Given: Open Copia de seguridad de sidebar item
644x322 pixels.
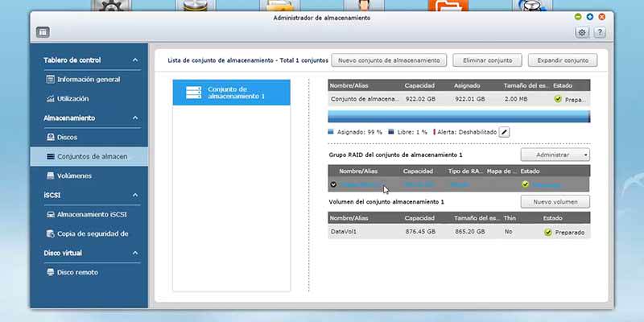Looking at the screenshot, I should click(88, 233).
